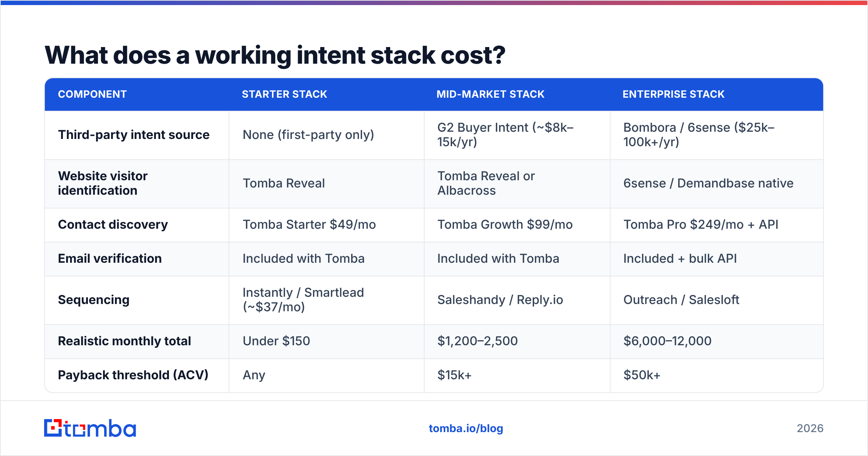Select the 'Payback threshold (ACV)' row label
This screenshot has width=868, height=456.
point(133,375)
